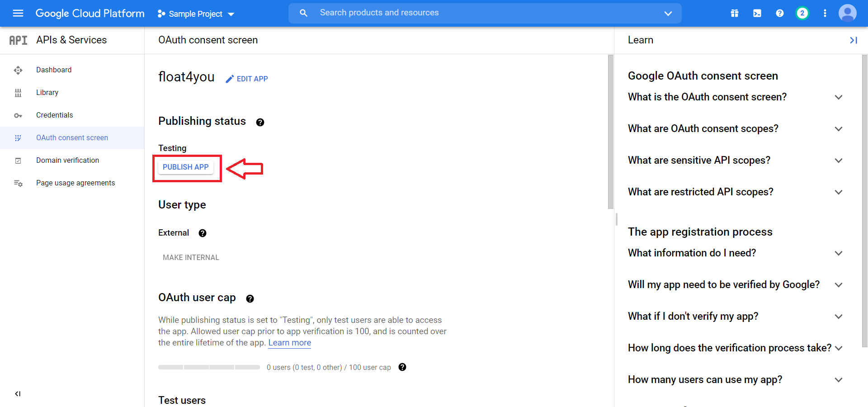Open help icon next to 100 user cap
868x407 pixels.
(402, 367)
